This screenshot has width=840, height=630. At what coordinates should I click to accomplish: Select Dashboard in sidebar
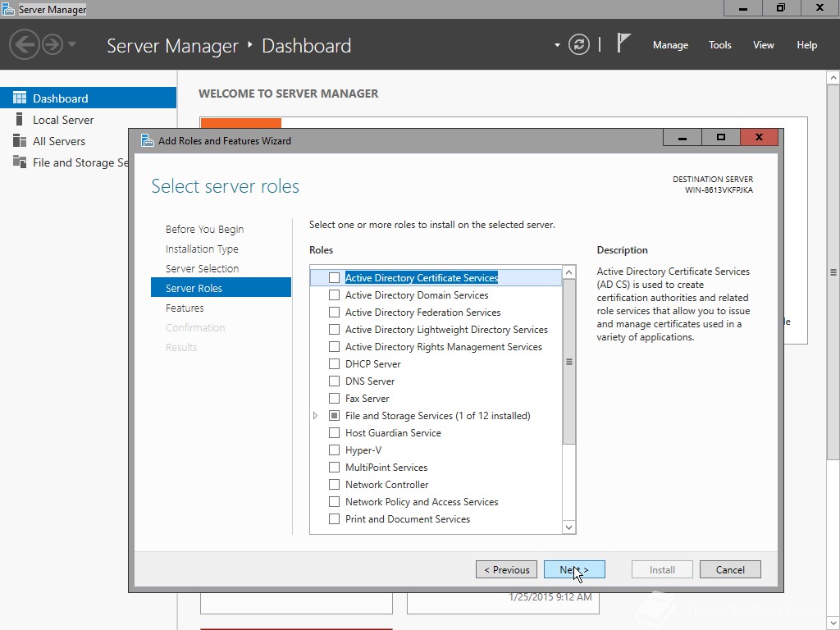[x=89, y=98]
